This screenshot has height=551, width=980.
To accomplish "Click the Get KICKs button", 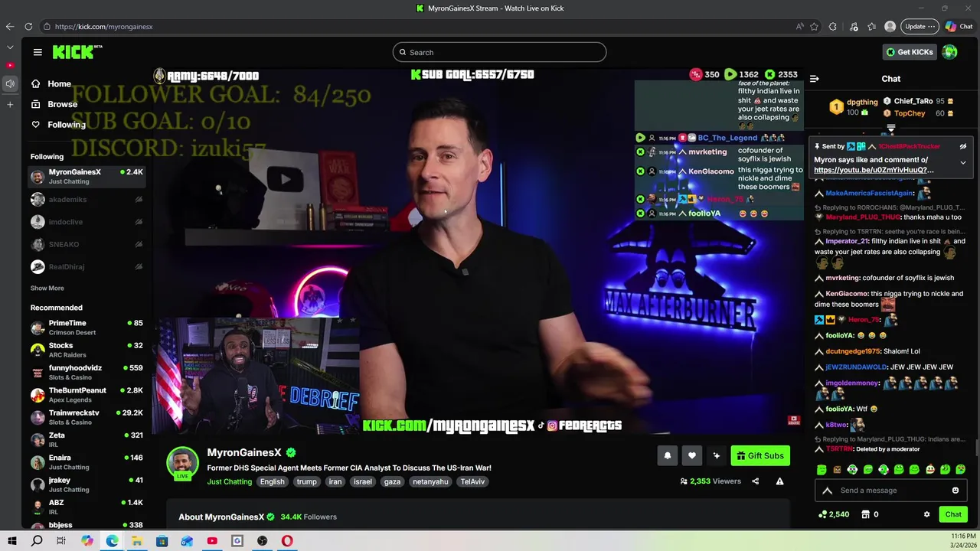I will pos(910,52).
